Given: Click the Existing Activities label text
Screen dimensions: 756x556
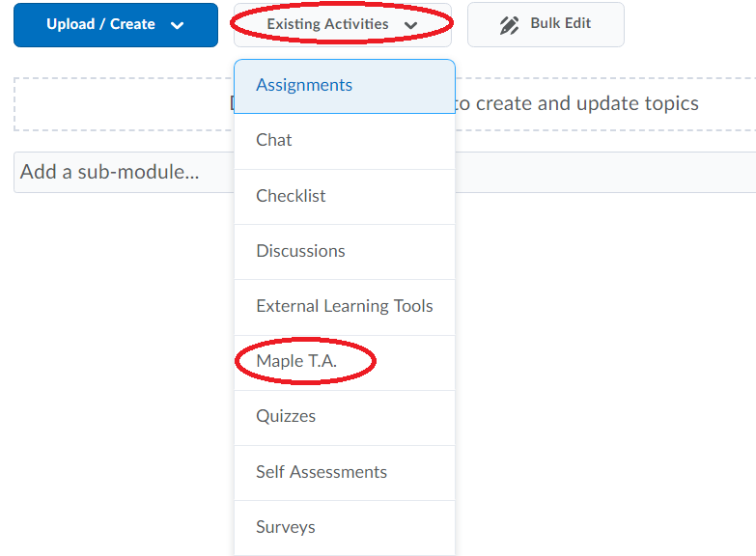Looking at the screenshot, I should coord(327,24).
